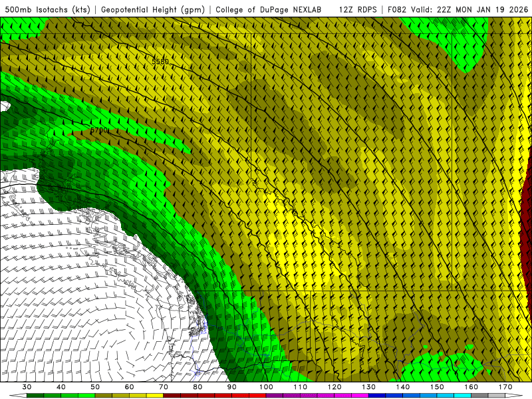Screen dimensions: 532x399
Task: Click the 'Geopotential Height (gpm)' title text
Action: [153, 9]
